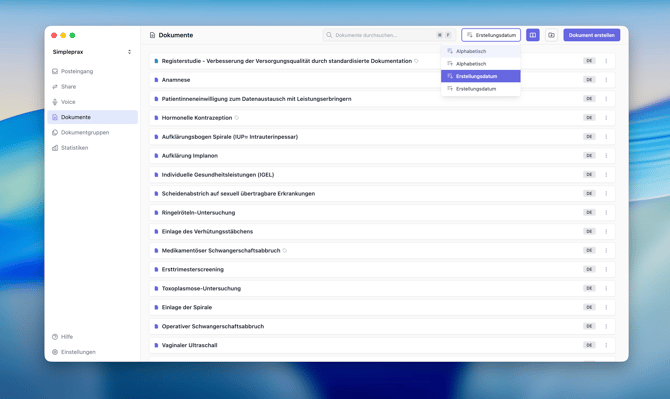This screenshot has width=670, height=399.
Task: Open three-dot menu for Toxoplasmose-Untersuchung
Action: (x=606, y=288)
